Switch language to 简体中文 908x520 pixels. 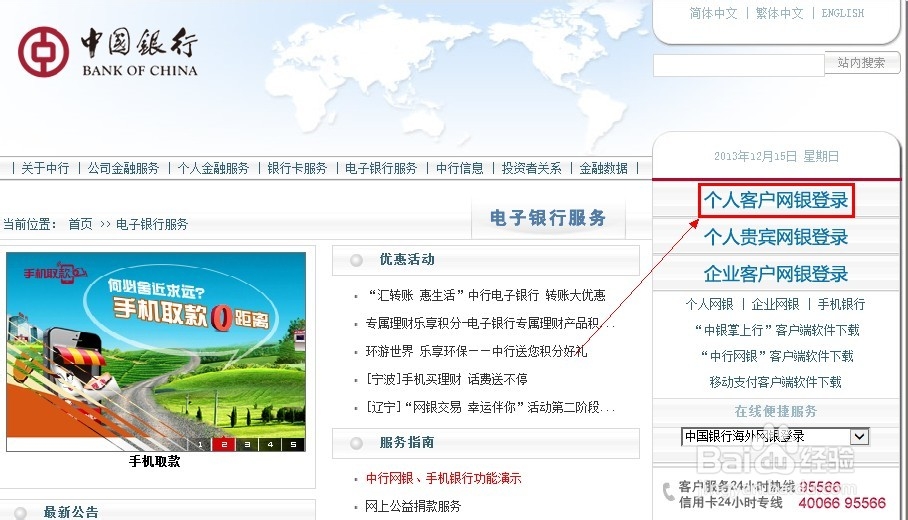pyautogui.click(x=713, y=13)
